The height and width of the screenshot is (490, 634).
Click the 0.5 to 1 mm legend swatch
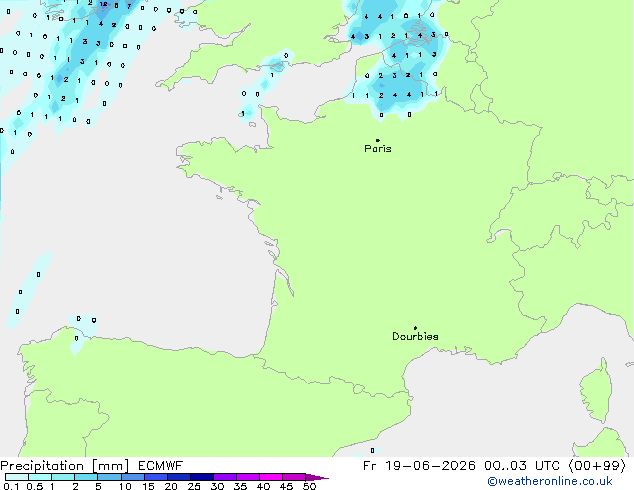(40, 477)
